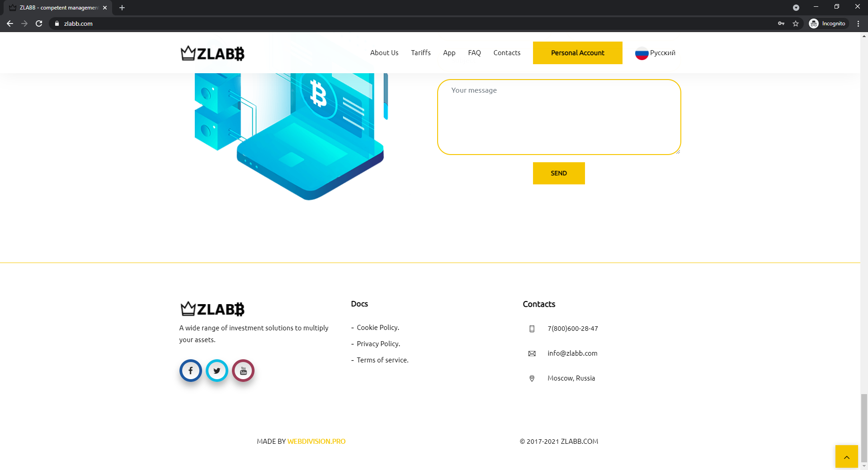Open the Twitter social icon in footer
This screenshot has width=868, height=470.
coord(217,371)
